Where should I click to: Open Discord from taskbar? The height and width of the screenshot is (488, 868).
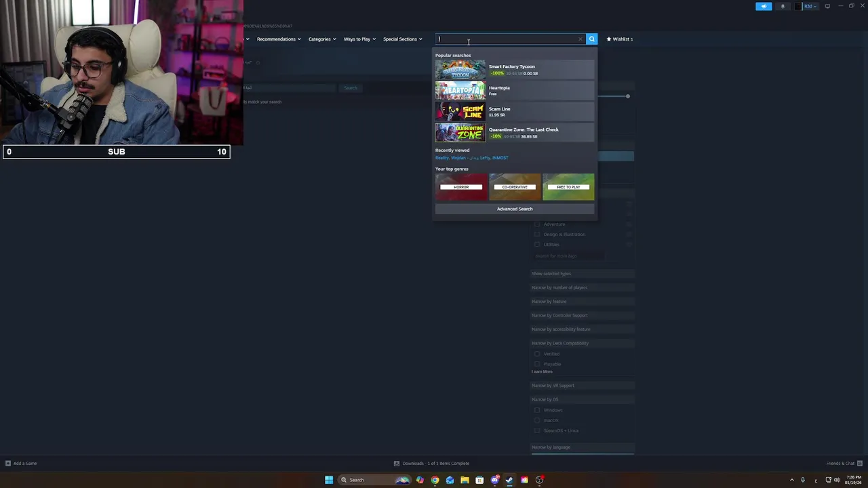[x=494, y=480]
